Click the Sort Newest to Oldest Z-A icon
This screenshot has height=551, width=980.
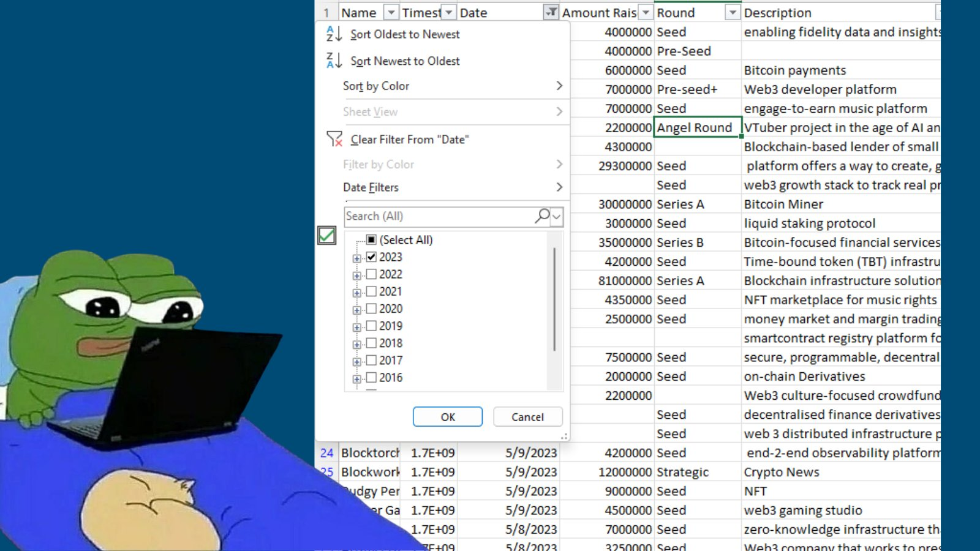pos(333,61)
